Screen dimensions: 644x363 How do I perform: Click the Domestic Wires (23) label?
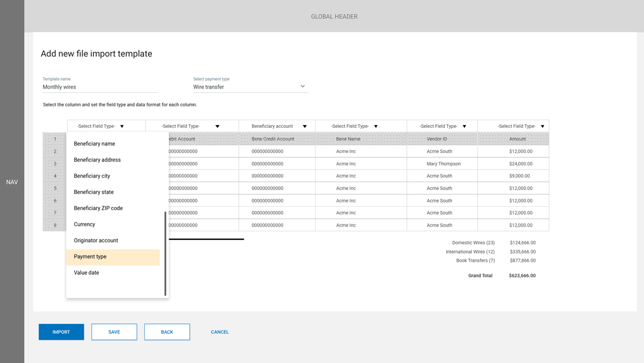[x=473, y=243]
